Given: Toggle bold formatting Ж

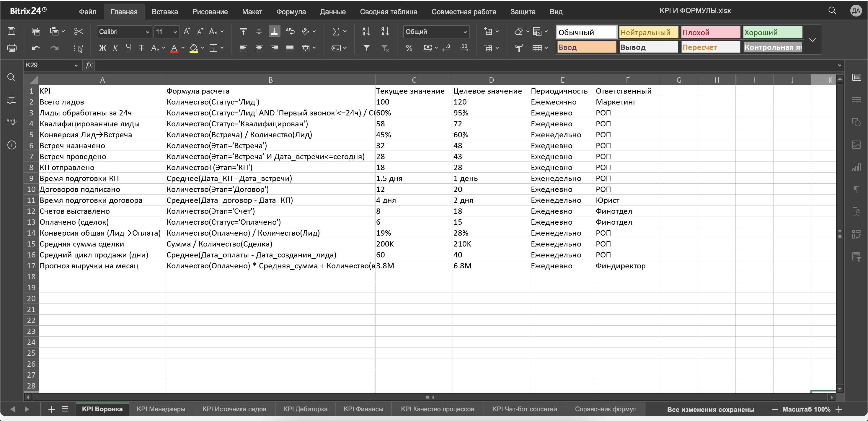Looking at the screenshot, I should coord(102,48).
